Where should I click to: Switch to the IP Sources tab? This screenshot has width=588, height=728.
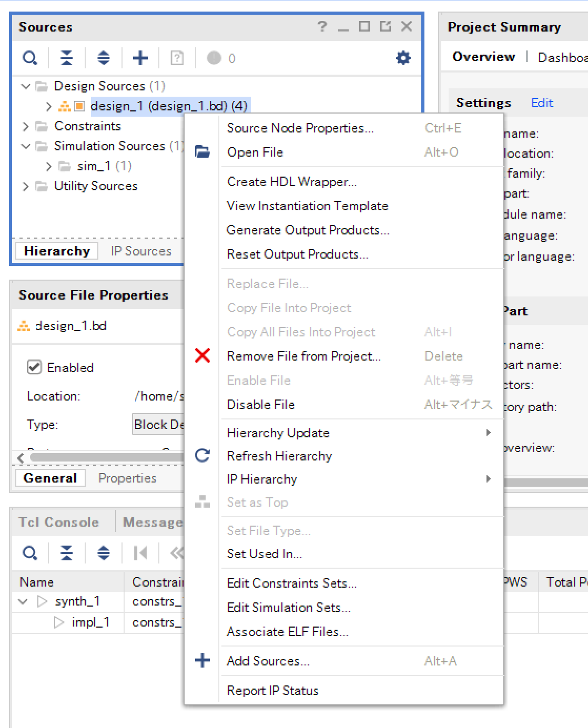coord(141,251)
